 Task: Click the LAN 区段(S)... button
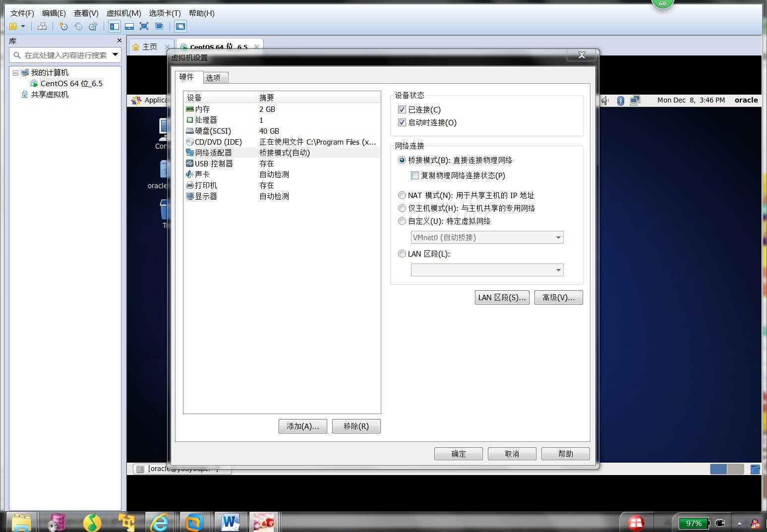pos(502,297)
